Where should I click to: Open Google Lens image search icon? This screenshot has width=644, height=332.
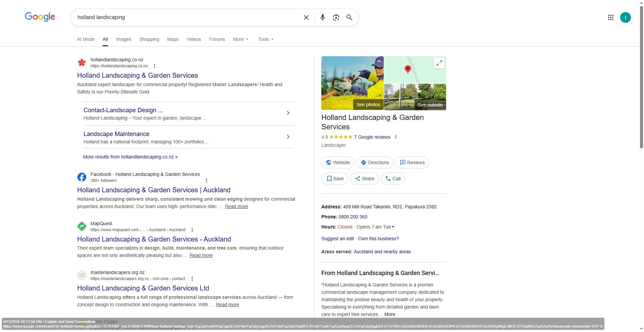pyautogui.click(x=336, y=17)
